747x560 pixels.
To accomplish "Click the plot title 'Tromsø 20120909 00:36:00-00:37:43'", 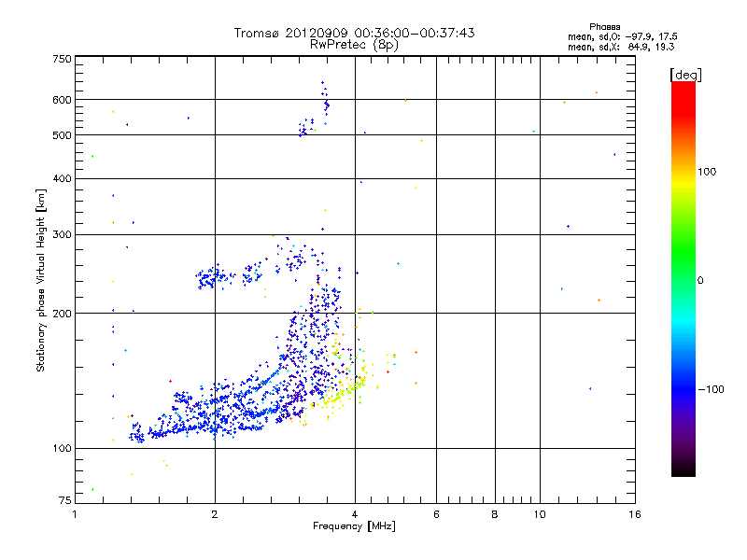I will [354, 33].
